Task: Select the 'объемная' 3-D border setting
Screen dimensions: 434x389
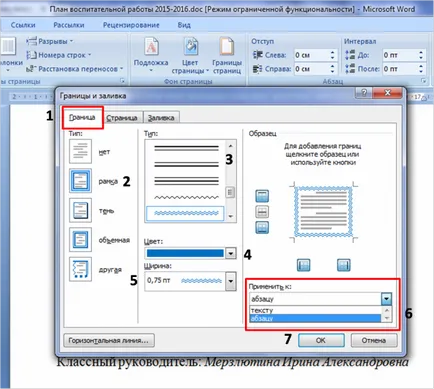Action: tap(80, 239)
